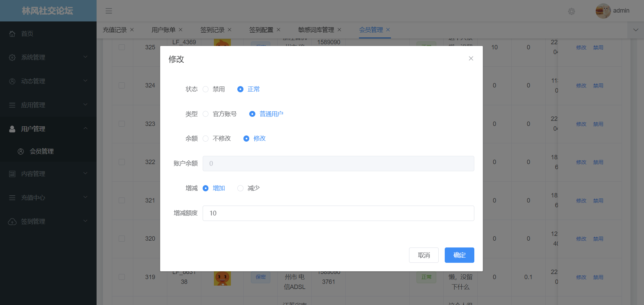This screenshot has height=305, width=644.
Task: Close the 敏感词库管理 tab with its X
Action: coord(339,30)
